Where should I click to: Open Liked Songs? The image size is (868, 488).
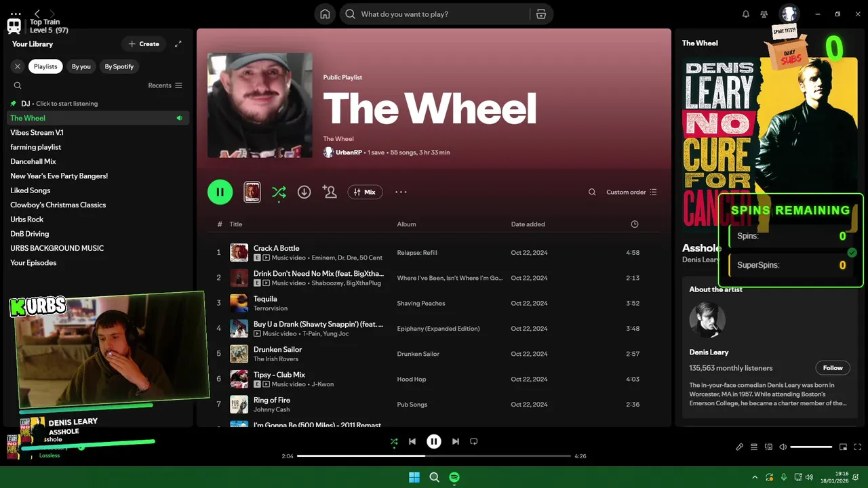point(98,190)
